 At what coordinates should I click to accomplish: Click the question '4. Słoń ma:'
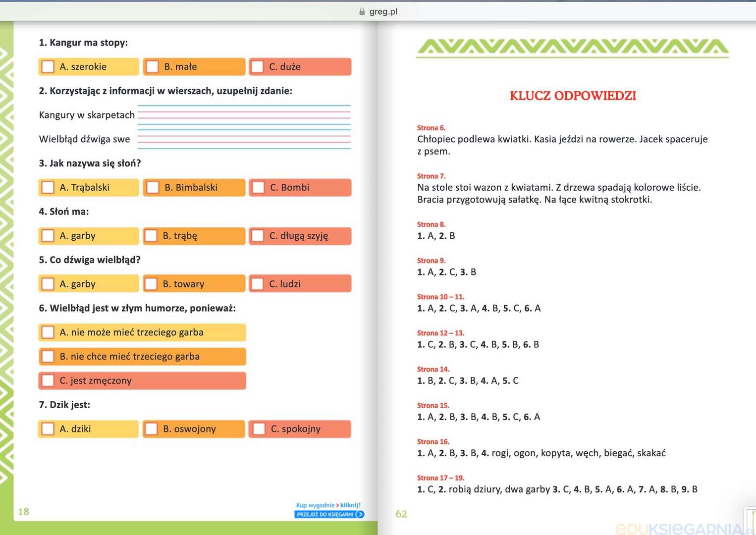coord(64,212)
